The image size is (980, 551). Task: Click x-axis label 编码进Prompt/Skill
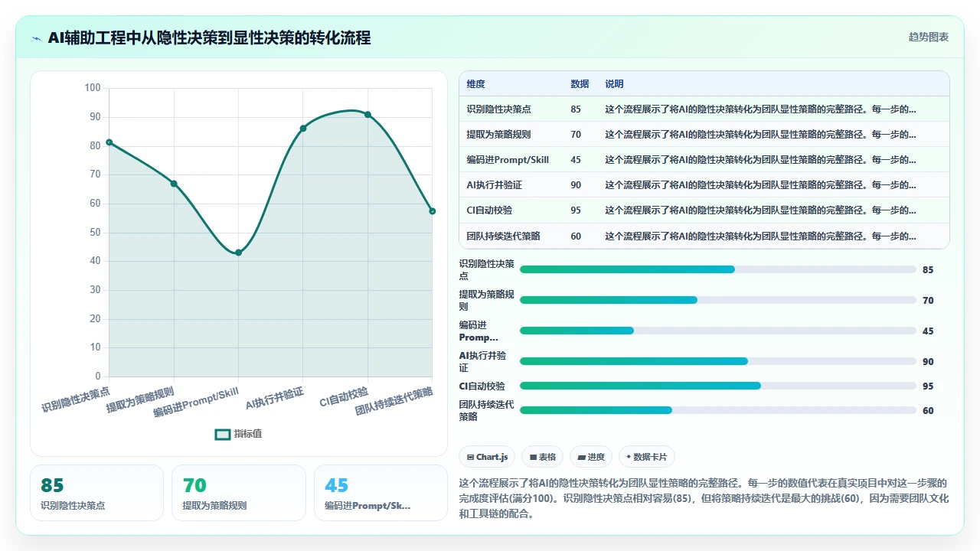pyautogui.click(x=196, y=403)
